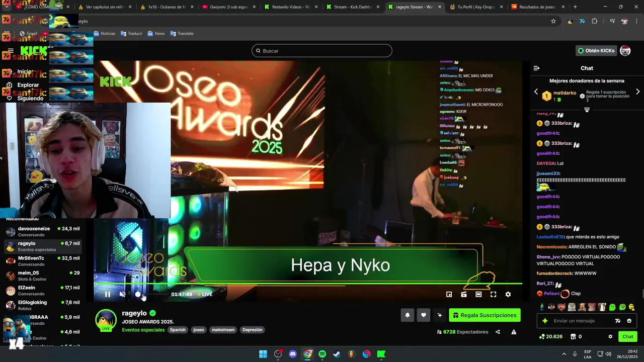Switch to flextanilo Videos tab
Screen dimensions: 644x362
tap(289, 7)
